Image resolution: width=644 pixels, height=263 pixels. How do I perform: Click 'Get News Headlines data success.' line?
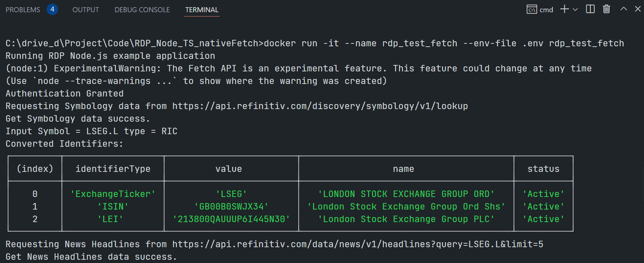[91, 257]
